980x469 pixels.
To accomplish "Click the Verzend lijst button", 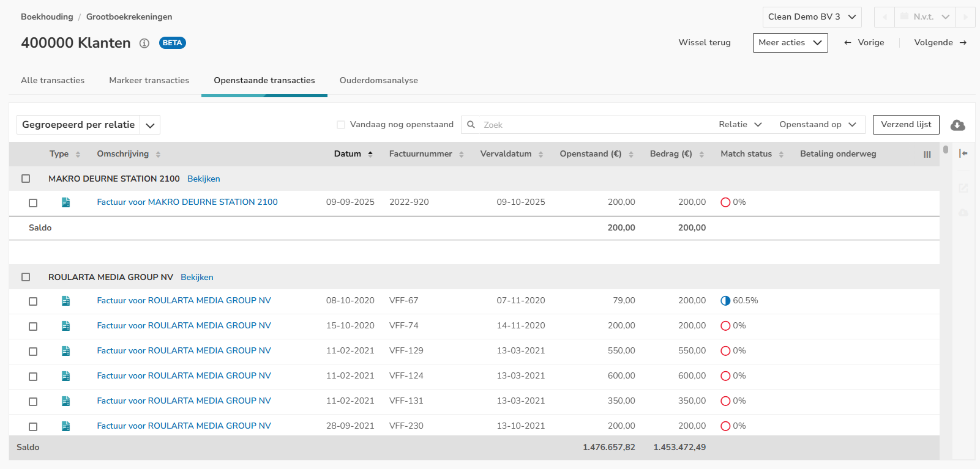I will [905, 125].
